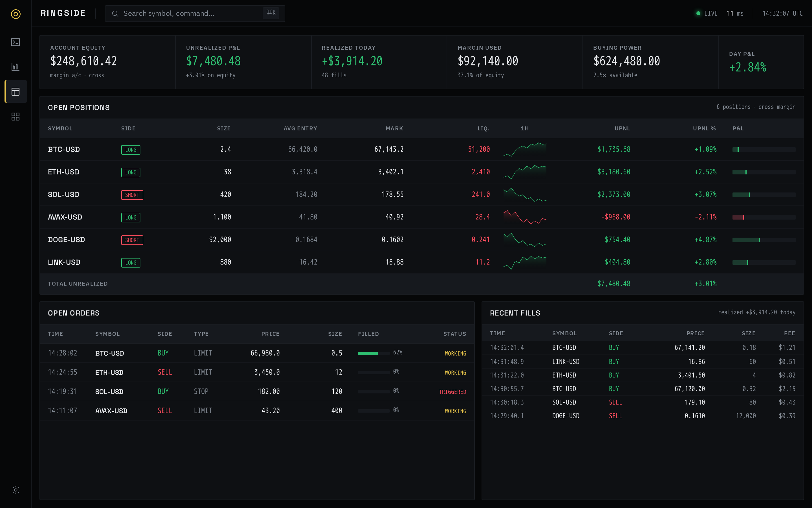Select the 14:32:01.4 BTC-USD fill row

tap(643, 348)
